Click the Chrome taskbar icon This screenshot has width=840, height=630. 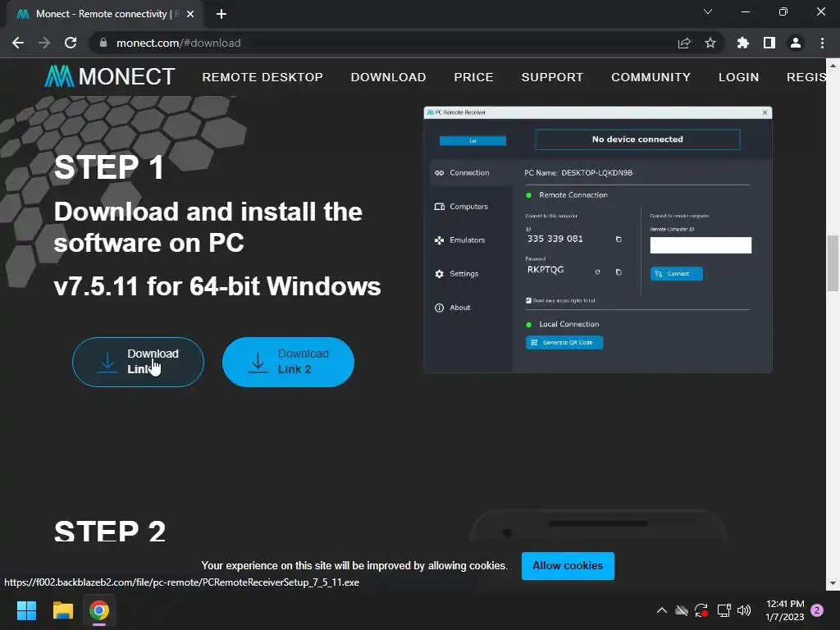99,610
